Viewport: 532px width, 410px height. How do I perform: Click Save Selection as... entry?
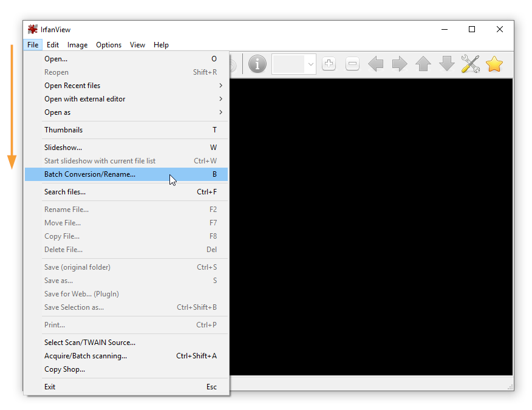(x=126, y=307)
